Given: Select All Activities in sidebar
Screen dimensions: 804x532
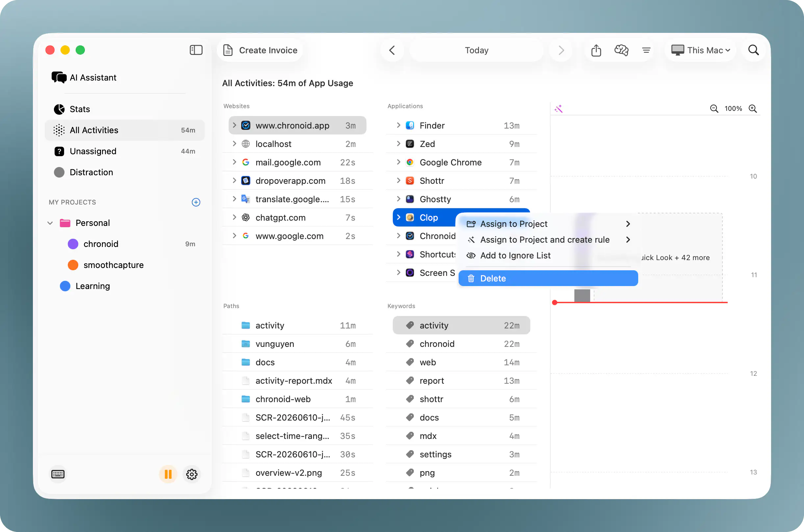Looking at the screenshot, I should point(125,130).
